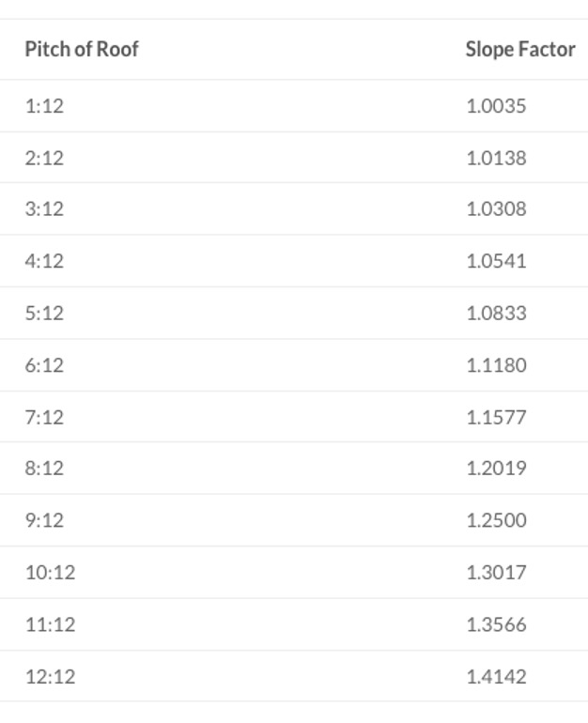The height and width of the screenshot is (723, 588).
Task: Click the Slope Factor column header
Action: pos(520,50)
